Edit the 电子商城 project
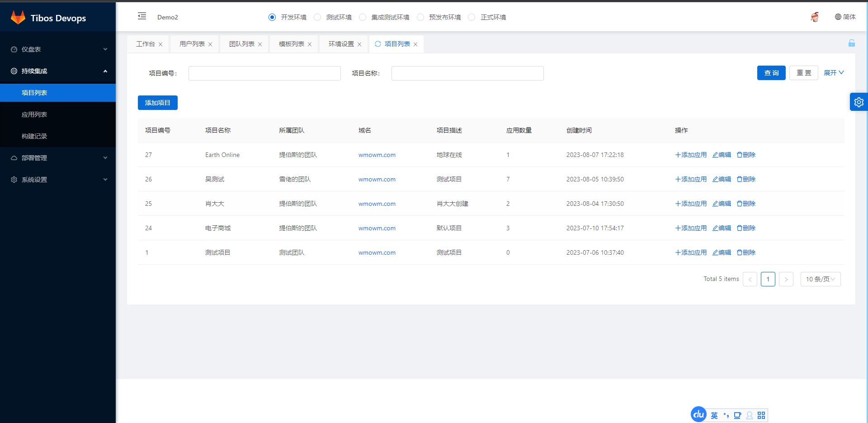Screen dimensions: 868x423 [x=722, y=228]
